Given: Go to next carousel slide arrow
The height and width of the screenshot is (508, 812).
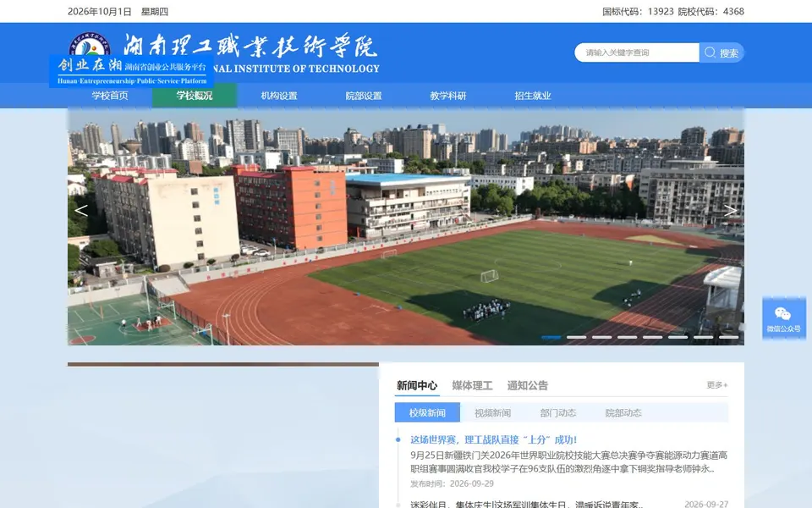Looking at the screenshot, I should pos(730,211).
